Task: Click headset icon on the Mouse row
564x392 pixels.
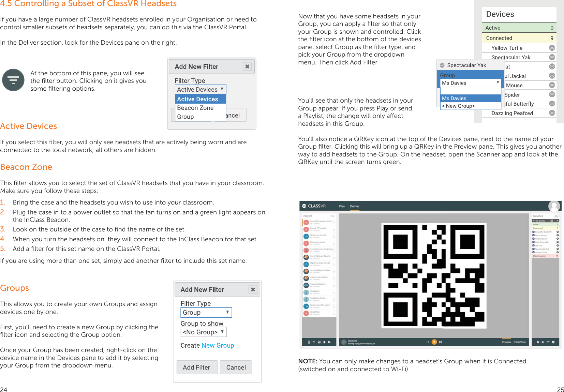Action: click(552, 85)
